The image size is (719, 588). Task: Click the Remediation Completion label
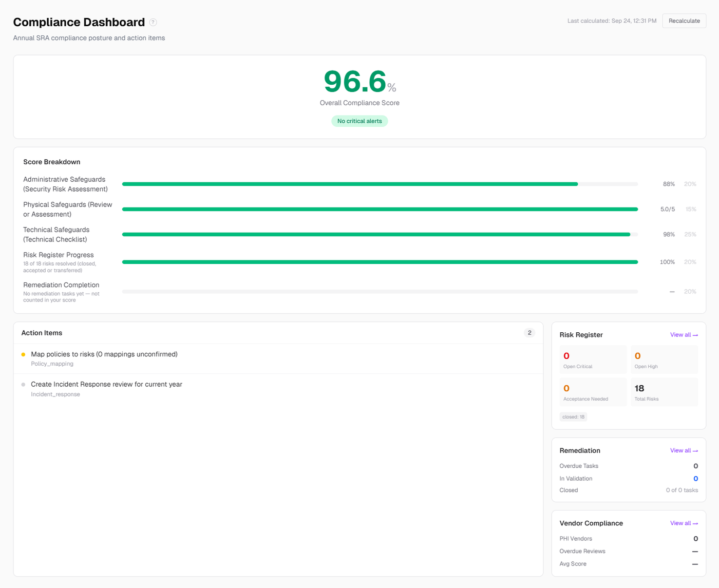(61, 285)
